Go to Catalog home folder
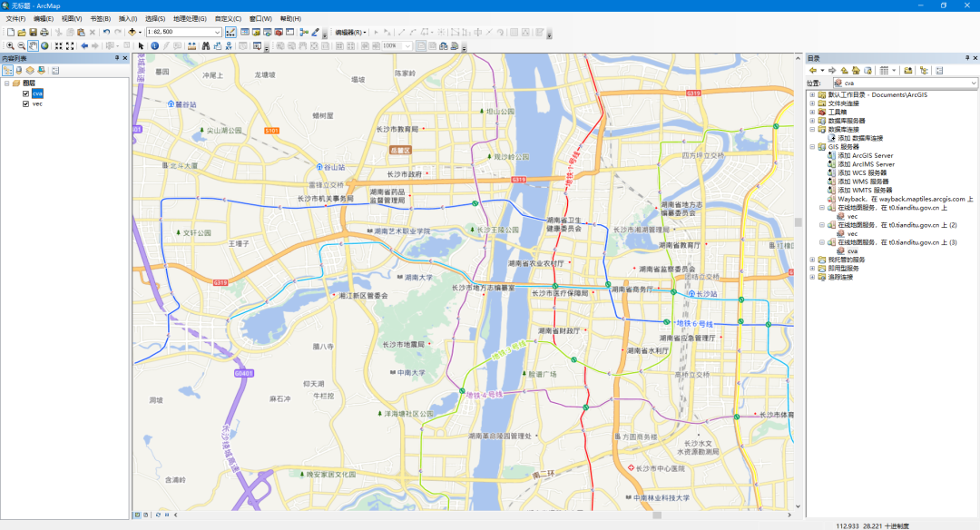Viewport: 980px width, 530px height. 857,71
